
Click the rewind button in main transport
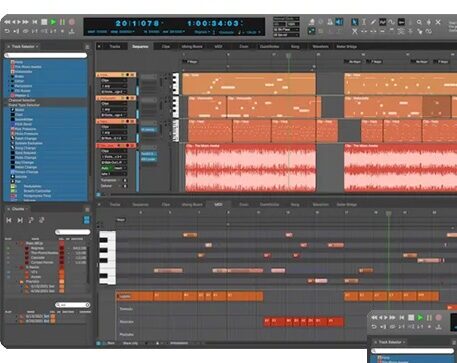(x=7, y=22)
